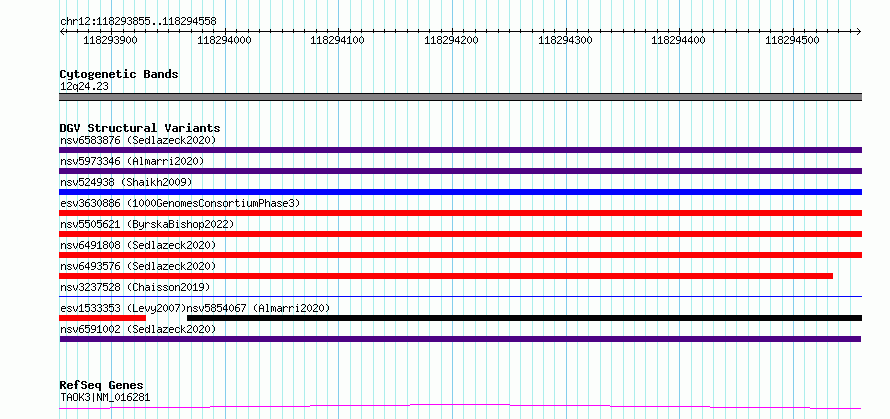Screen dimensions: 890x419
Task: Select the nsv6583876 purple variant bar
Action: coord(460,150)
